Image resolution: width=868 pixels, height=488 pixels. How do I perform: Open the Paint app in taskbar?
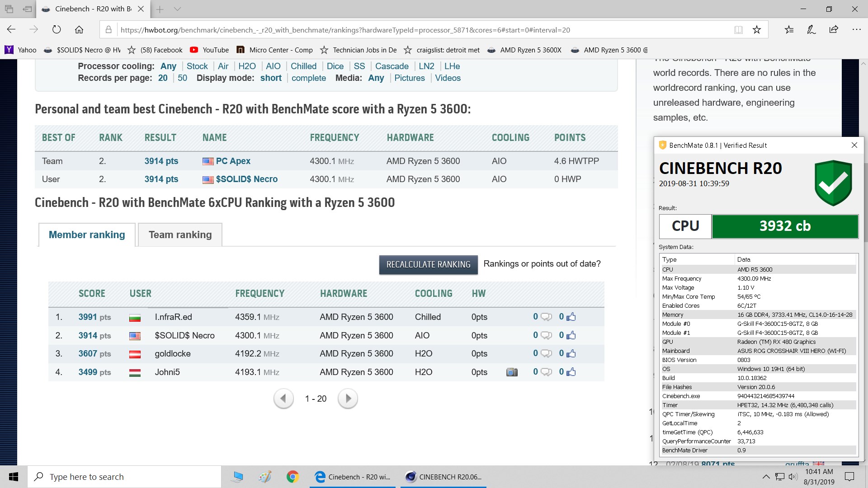(x=265, y=477)
